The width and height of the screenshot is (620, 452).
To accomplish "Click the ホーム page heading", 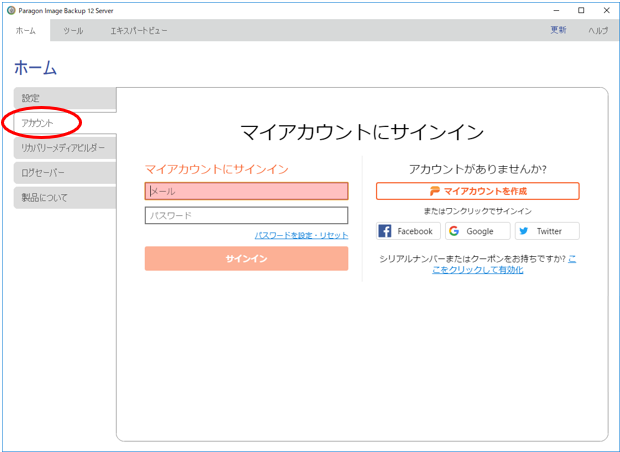I will (36, 68).
